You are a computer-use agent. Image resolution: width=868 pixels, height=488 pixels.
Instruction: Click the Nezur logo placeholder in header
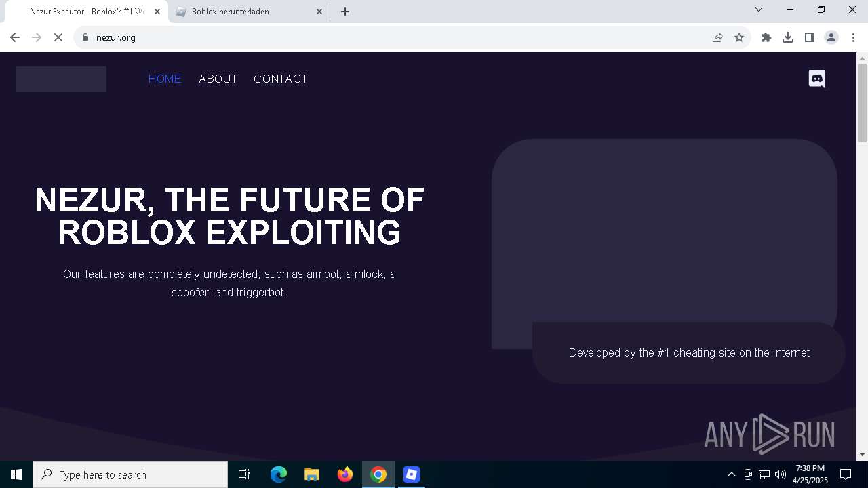pos(61,79)
